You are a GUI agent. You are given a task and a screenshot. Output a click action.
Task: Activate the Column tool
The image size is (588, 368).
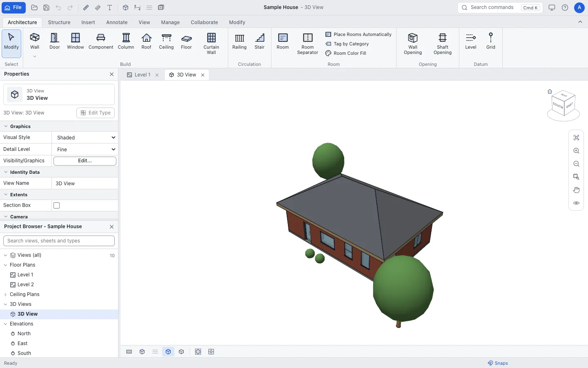click(x=126, y=41)
